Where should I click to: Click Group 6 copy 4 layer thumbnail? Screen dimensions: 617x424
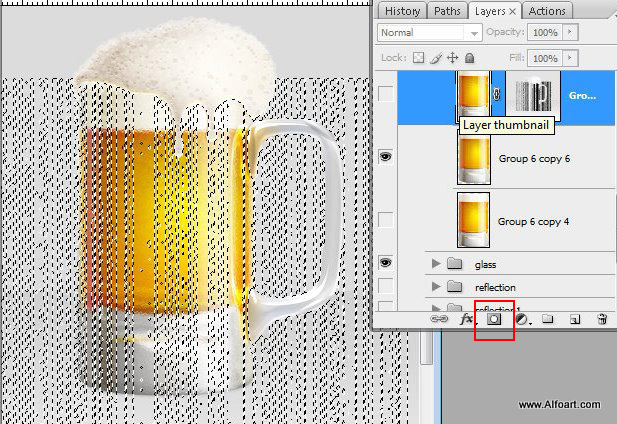point(473,220)
